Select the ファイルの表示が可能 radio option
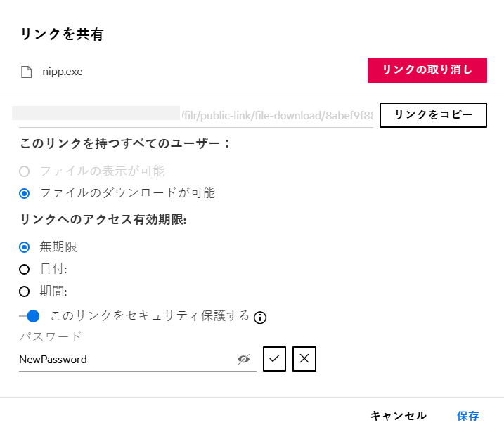The width and height of the screenshot is (504, 432). coord(25,171)
